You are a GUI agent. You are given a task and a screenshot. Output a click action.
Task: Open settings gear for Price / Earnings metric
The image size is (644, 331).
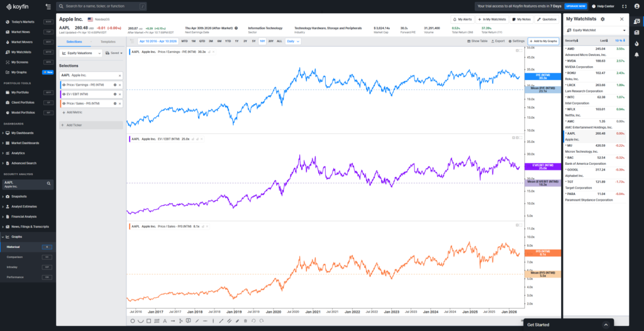[115, 85]
